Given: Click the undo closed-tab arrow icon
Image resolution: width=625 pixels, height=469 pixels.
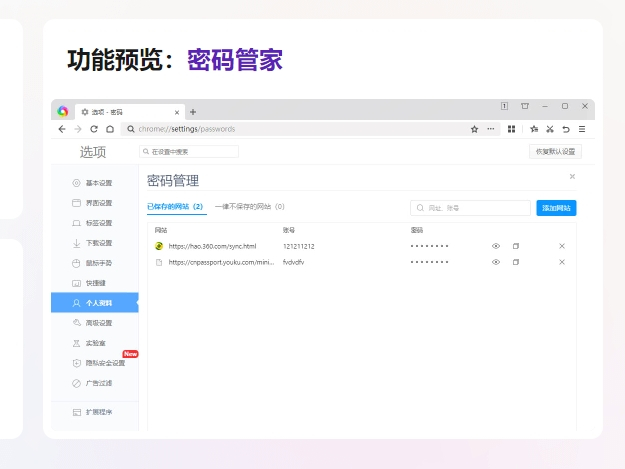Looking at the screenshot, I should [x=566, y=129].
